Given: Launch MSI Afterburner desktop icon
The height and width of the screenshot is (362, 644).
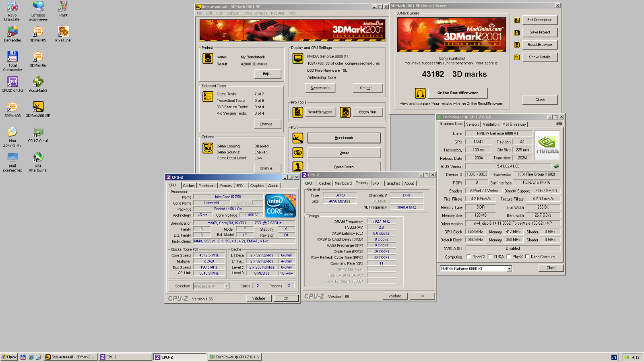Looking at the screenshot, I should (x=38, y=162).
